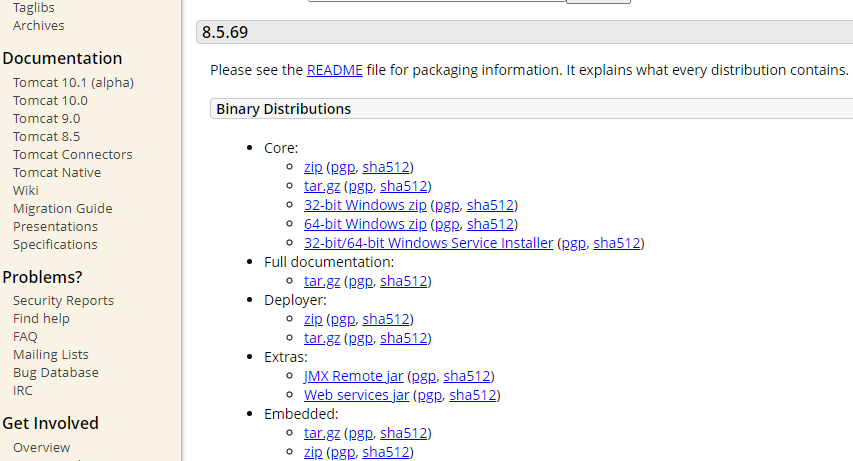853x461 pixels.
Task: Open sha512 for Deployer tar.gz
Action: point(404,338)
